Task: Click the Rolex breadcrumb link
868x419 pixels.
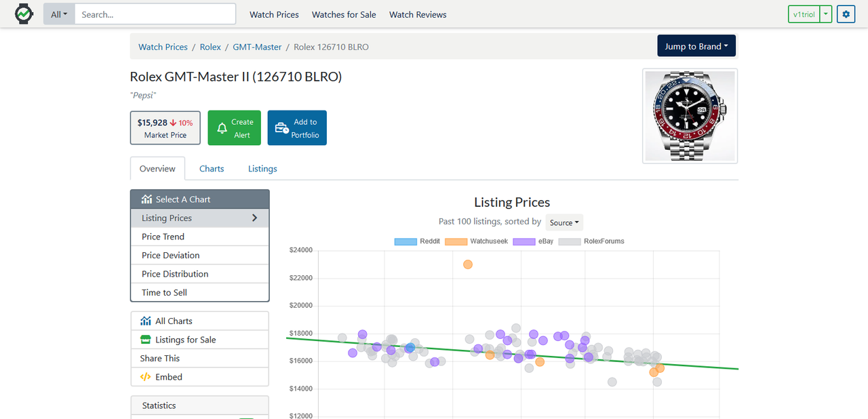Action: (210, 47)
